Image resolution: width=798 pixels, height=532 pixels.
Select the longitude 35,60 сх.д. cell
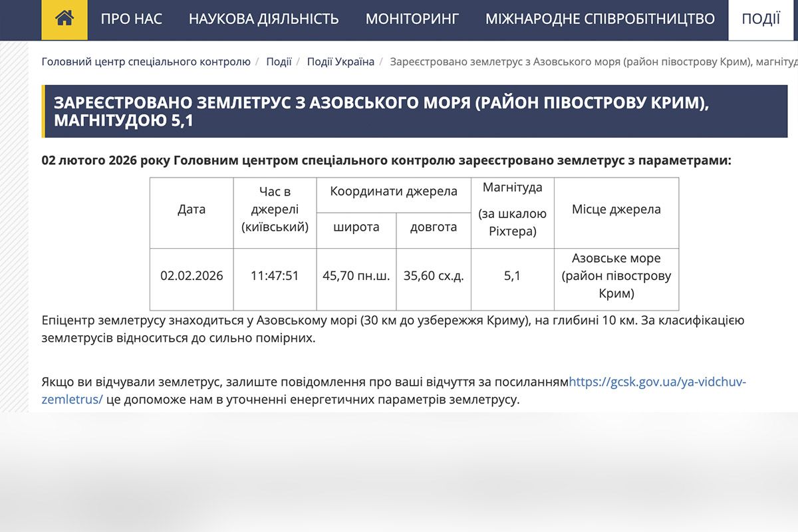click(x=434, y=275)
